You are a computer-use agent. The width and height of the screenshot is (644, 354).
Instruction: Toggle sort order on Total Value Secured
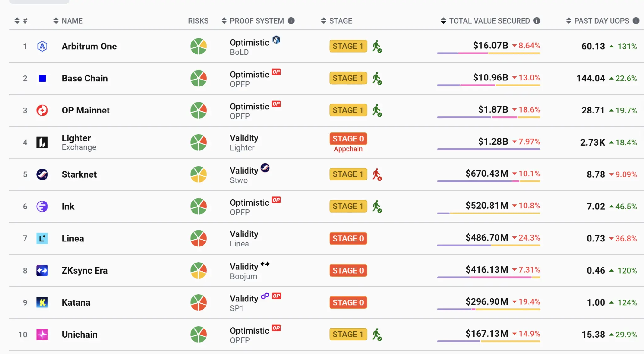tap(443, 21)
